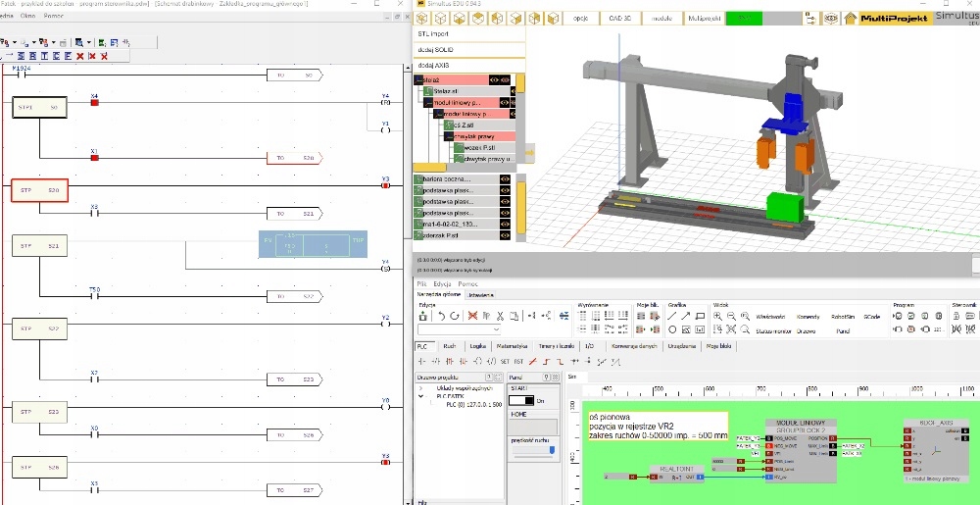Switch to the Matematyka block tab

tap(512, 345)
